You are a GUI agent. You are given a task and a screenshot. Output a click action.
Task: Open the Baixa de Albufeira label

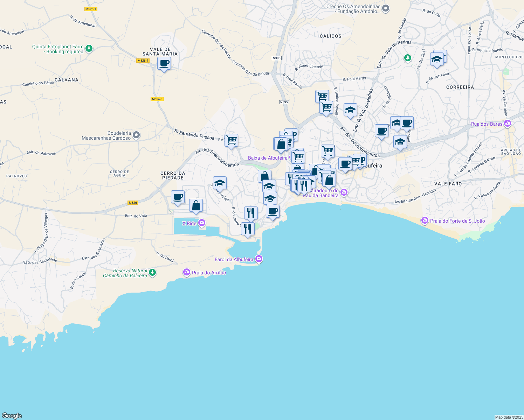(268, 157)
